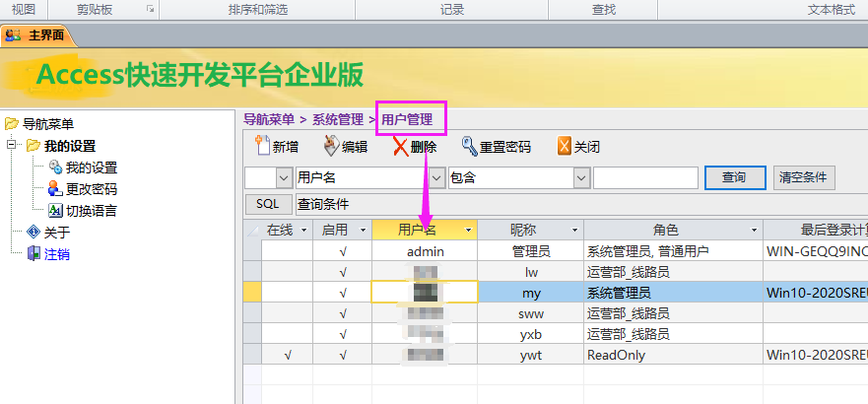Open the 用户名 column filter arrow
868x404 pixels.
point(468,231)
